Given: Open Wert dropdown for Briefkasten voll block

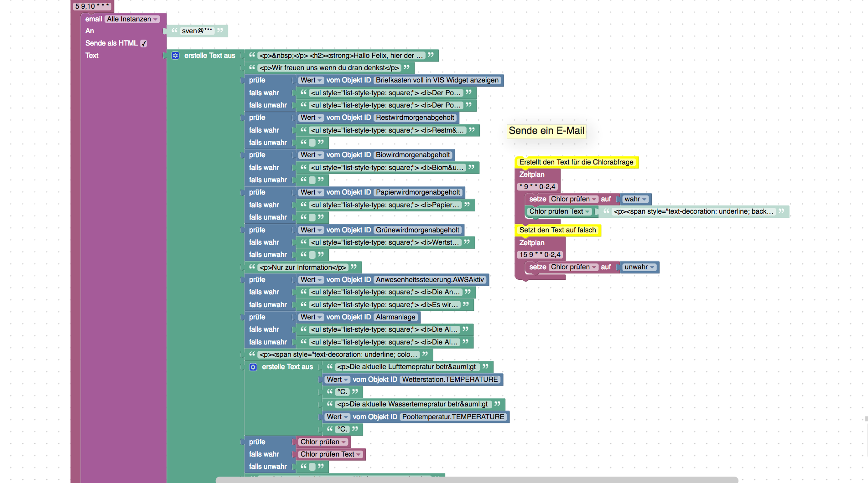Looking at the screenshot, I should 311,80.
